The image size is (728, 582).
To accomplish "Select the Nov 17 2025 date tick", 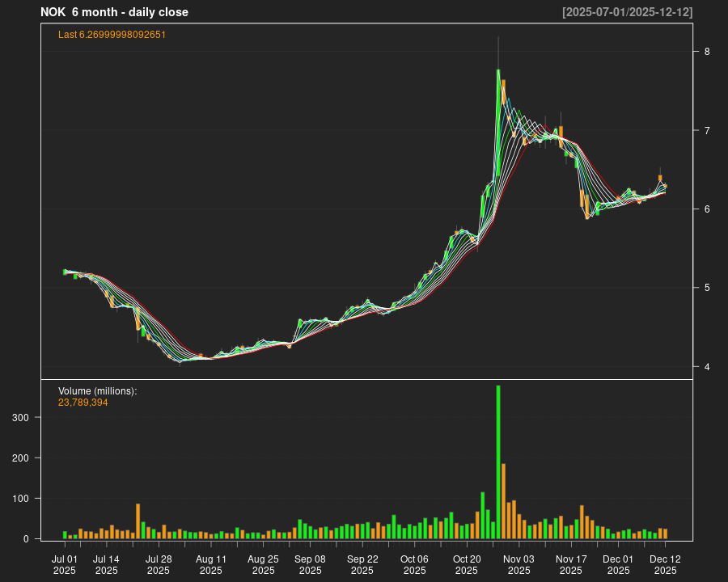I will [x=570, y=564].
